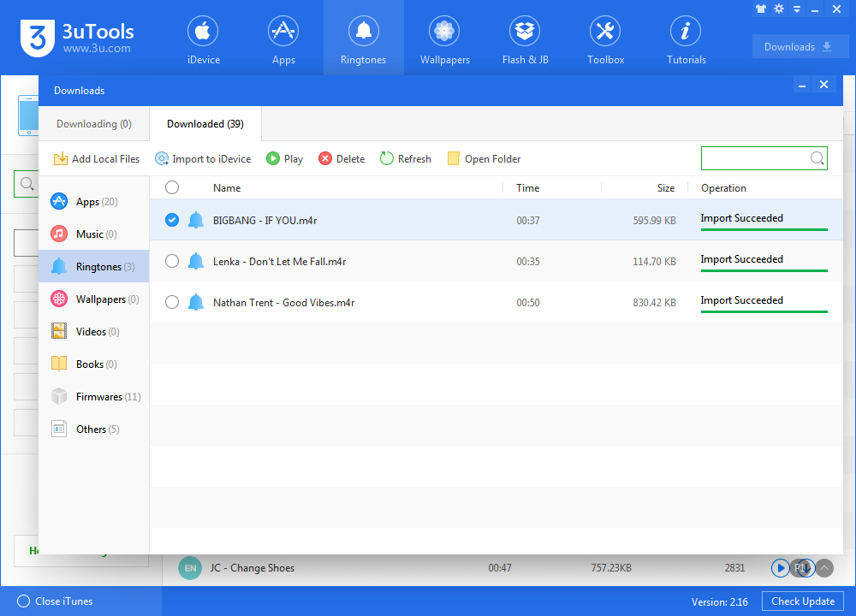
Task: Play JC - Change Shoes in main window
Action: pos(780,568)
